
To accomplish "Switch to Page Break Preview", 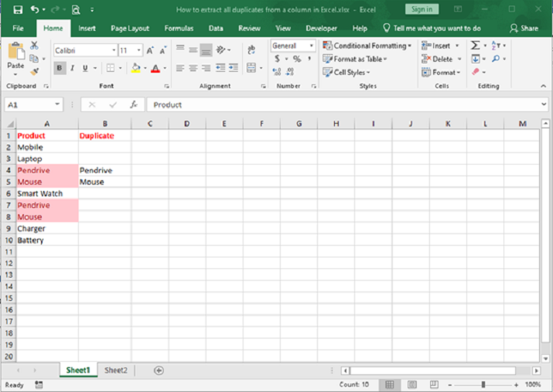I will pyautogui.click(x=434, y=384).
